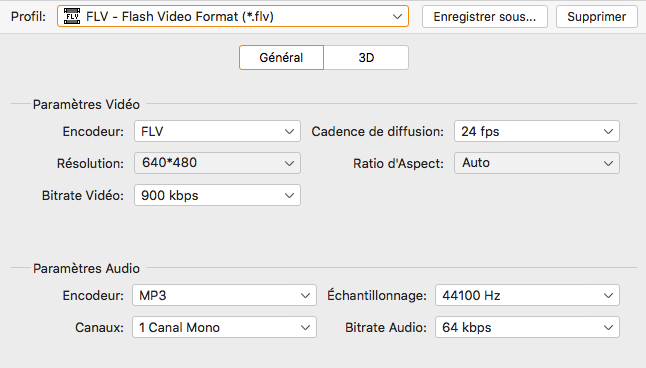The width and height of the screenshot is (646, 368).
Task: Open the Profil format dropdown
Action: [233, 16]
